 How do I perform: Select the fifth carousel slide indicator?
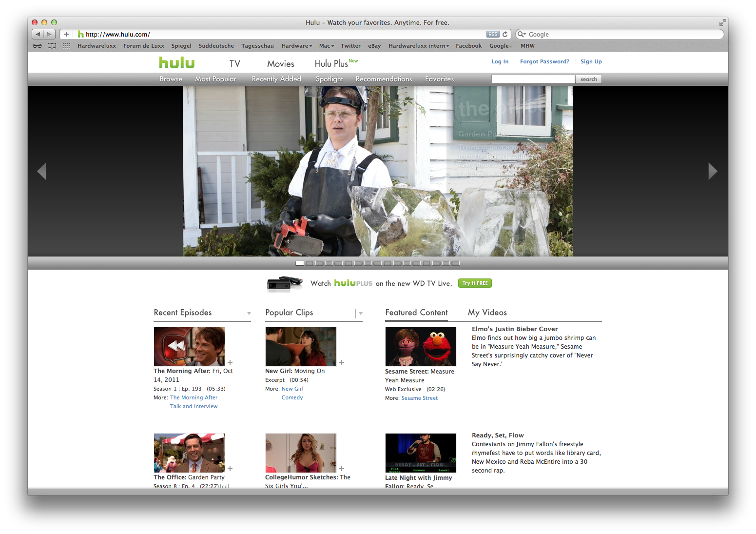[339, 263]
